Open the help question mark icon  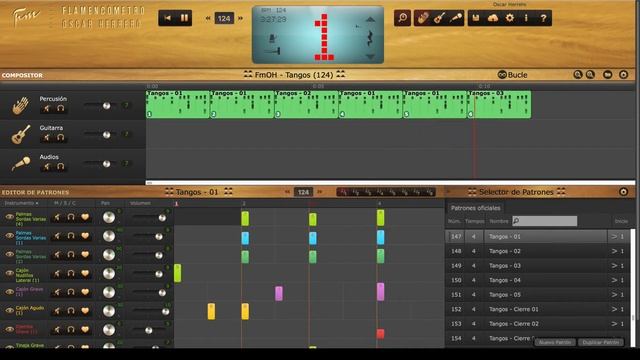(x=543, y=18)
